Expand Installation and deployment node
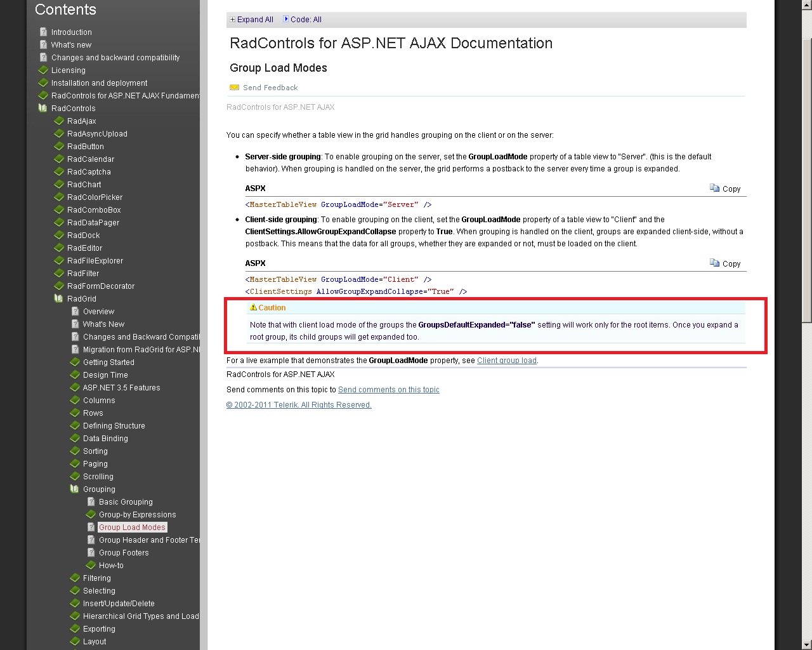This screenshot has width=812, height=650. (x=43, y=83)
